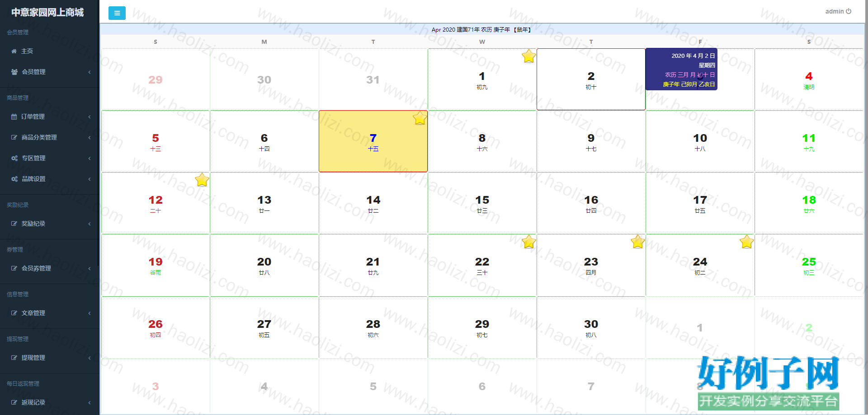Select April 10 十八 date
The image size is (868, 415).
coord(700,141)
